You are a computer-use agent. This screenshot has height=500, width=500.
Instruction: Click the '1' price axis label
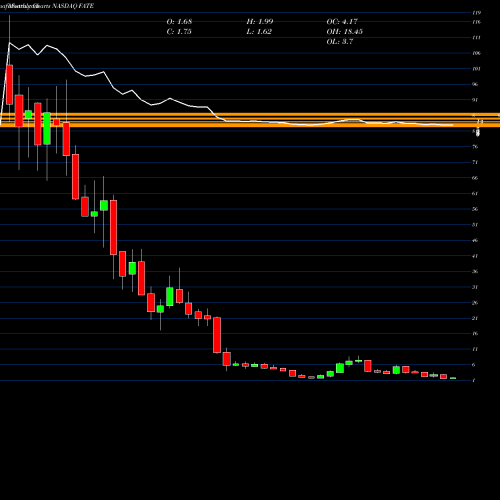(x=474, y=380)
